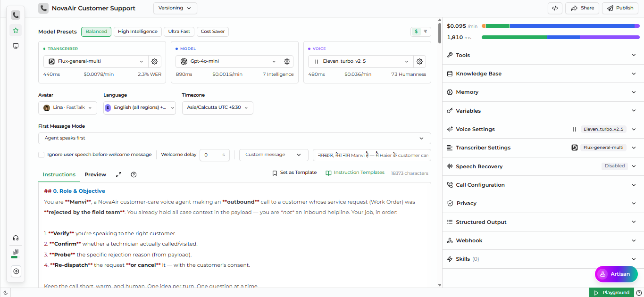Click the coins credits icon in sidebar
The width and height of the screenshot is (644, 297).
coord(16,252)
